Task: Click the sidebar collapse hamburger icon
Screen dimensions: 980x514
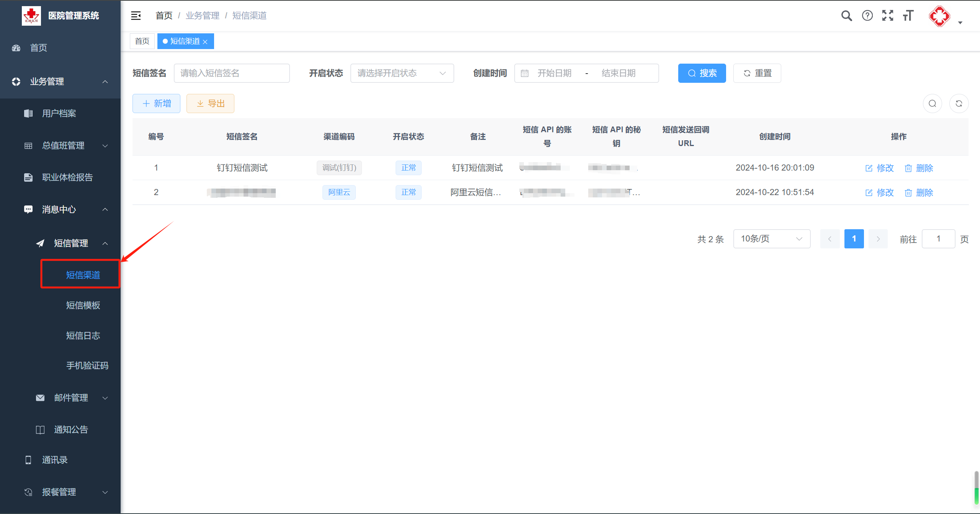Action: [x=136, y=16]
